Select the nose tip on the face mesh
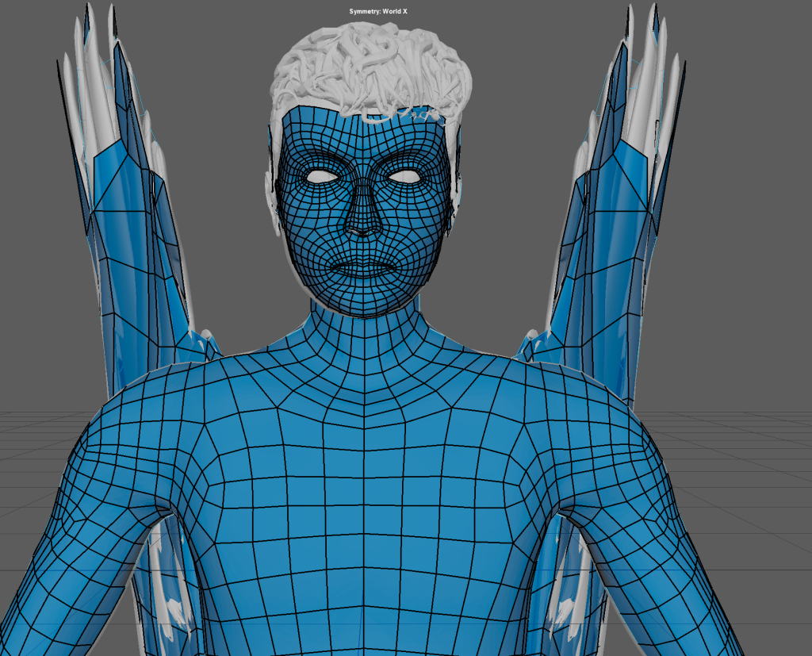The height and width of the screenshot is (656, 812). pyautogui.click(x=364, y=228)
